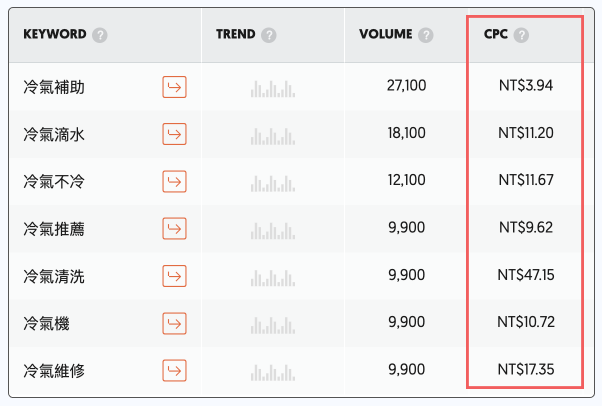Select the 冷氣清洗 keyword text
The image size is (602, 406).
point(54,276)
